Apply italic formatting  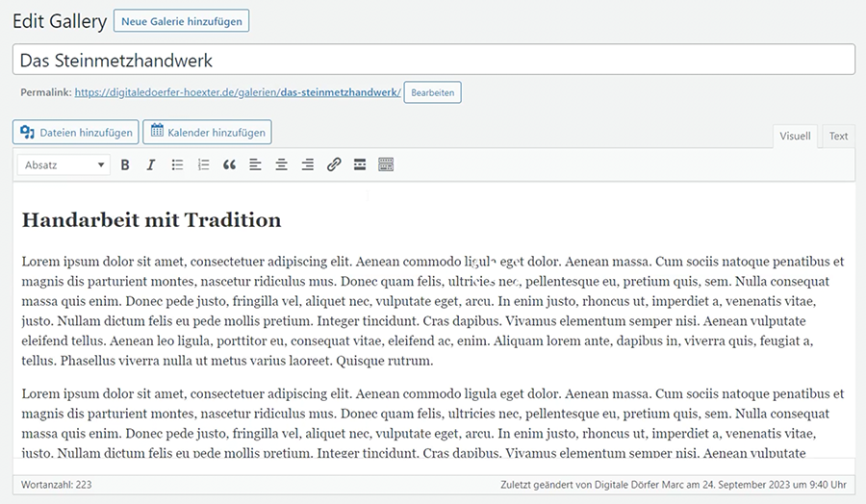(x=151, y=165)
